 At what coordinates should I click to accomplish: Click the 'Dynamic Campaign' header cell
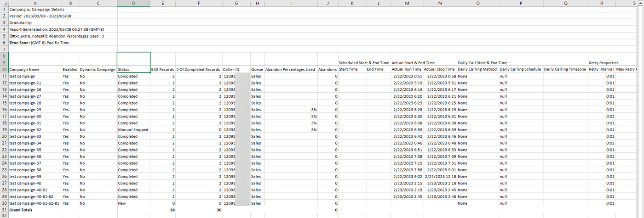tap(98, 70)
